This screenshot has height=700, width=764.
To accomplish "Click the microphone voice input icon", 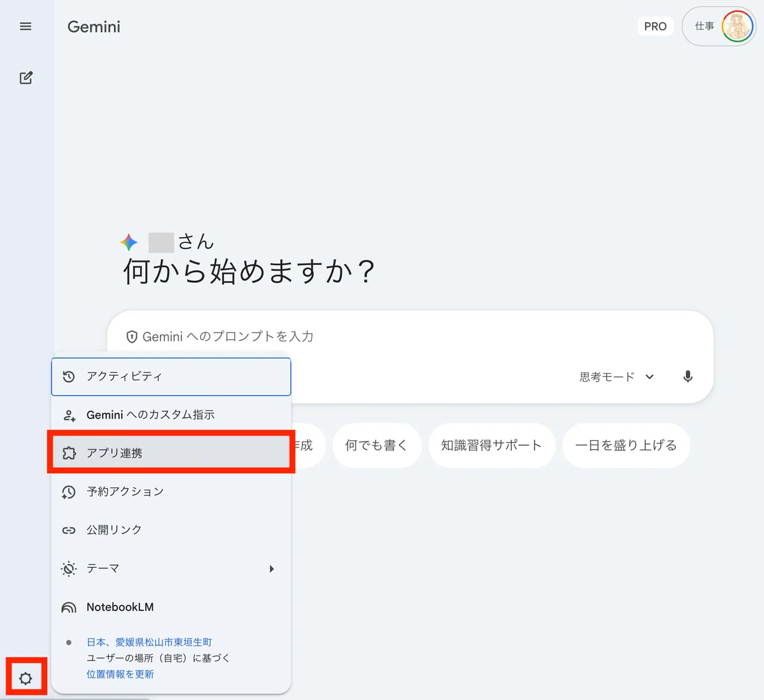I will [688, 376].
